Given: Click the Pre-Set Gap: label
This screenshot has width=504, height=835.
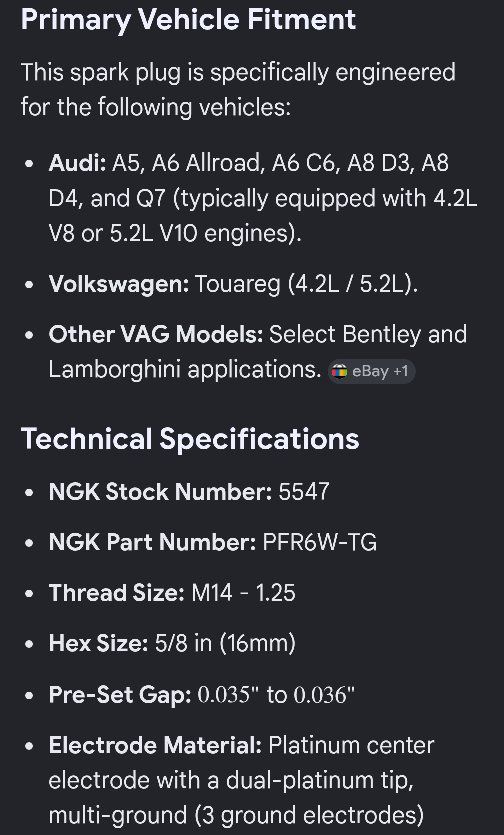Looking at the screenshot, I should coord(120,694).
